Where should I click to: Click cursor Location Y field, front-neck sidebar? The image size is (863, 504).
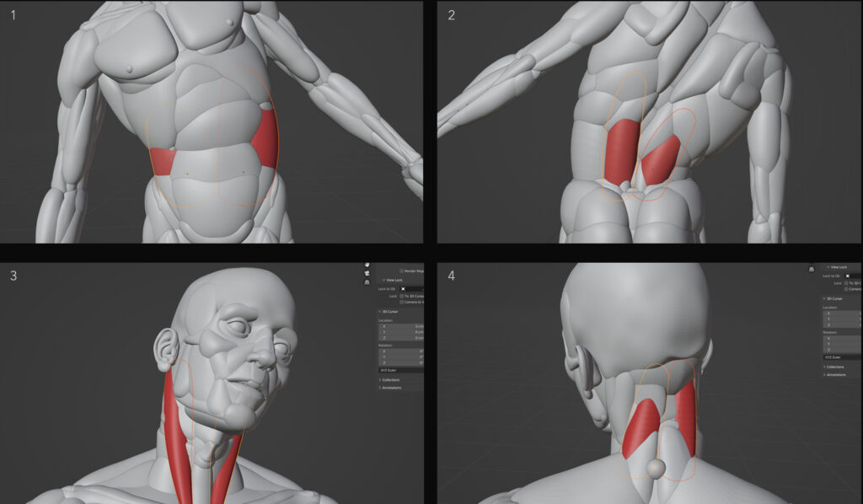(x=400, y=332)
